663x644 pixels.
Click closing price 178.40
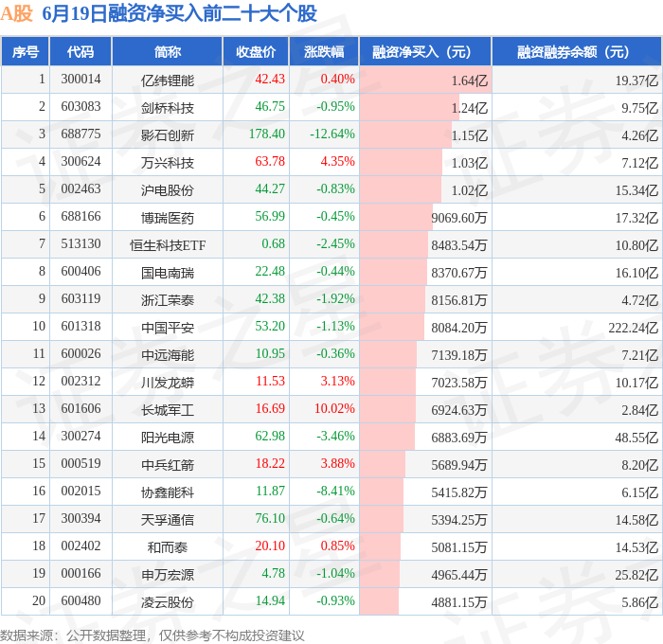267,134
